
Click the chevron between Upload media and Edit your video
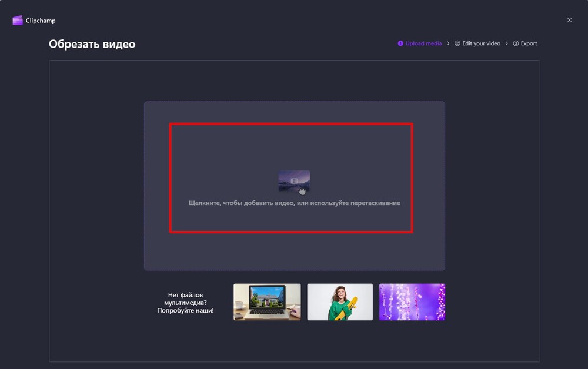pyautogui.click(x=448, y=43)
